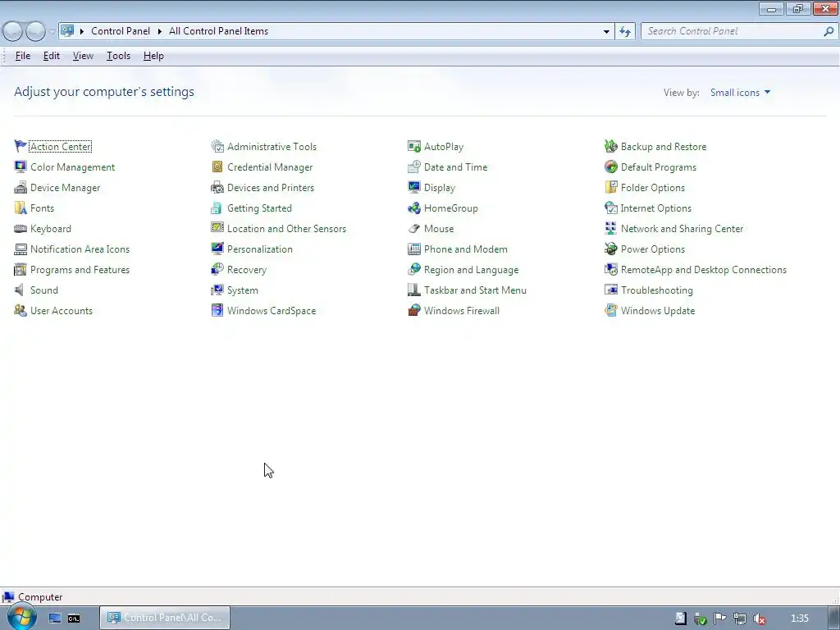This screenshot has width=840, height=630.
Task: Click the Sound speaker icon in list
Action: click(x=21, y=290)
